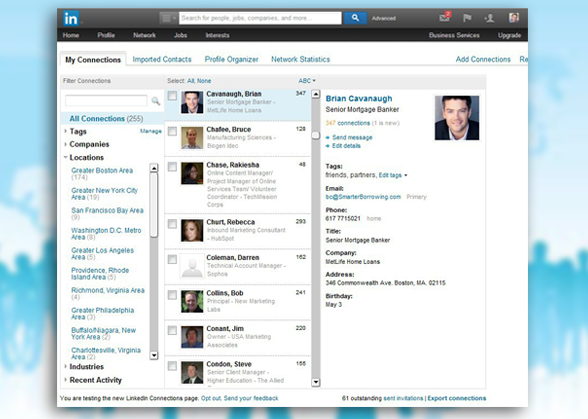
Task: Select the Collins, Bob checkbox
Action: click(172, 295)
